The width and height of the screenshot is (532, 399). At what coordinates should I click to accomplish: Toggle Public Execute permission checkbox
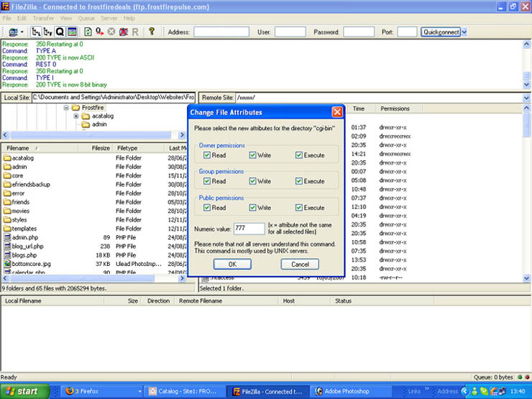[298, 207]
